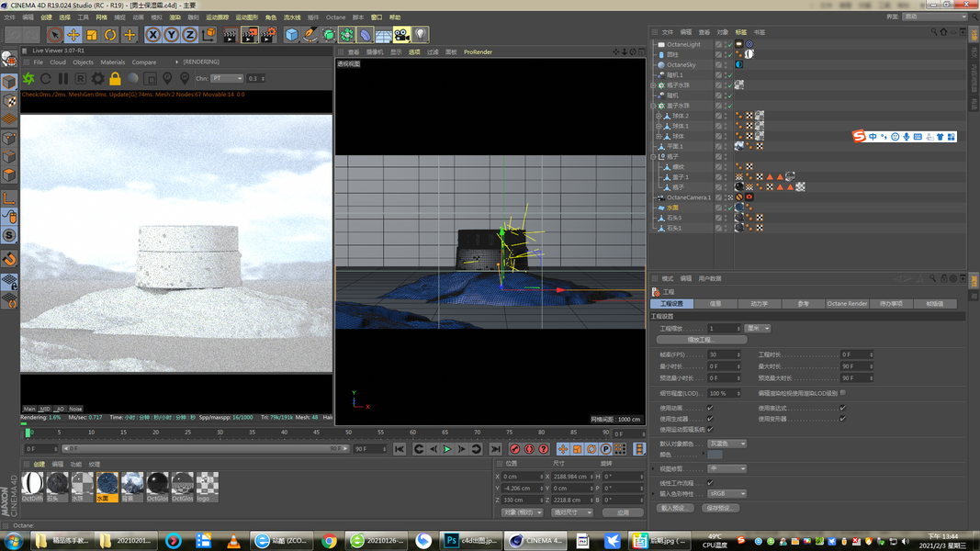Click the 应用 button in coordinates panel
Screen dimensions: 980x551
pyautogui.click(x=623, y=512)
